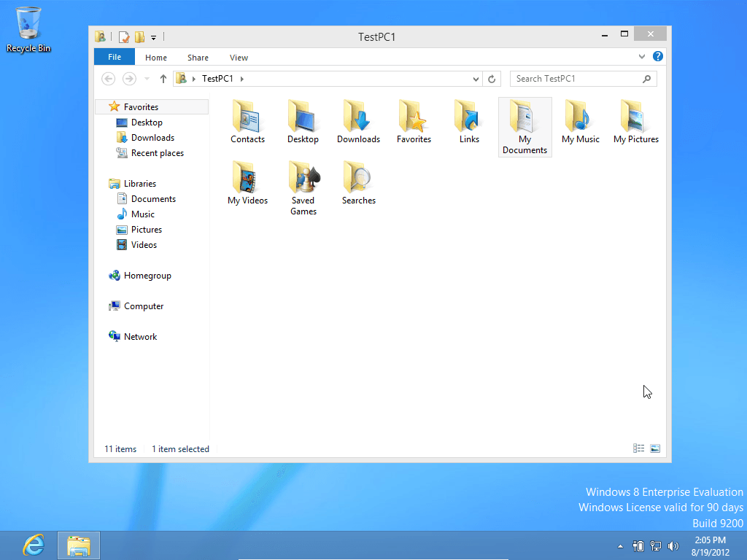Switch to large thumbnails view from status bar
747x560 pixels.
(654, 448)
